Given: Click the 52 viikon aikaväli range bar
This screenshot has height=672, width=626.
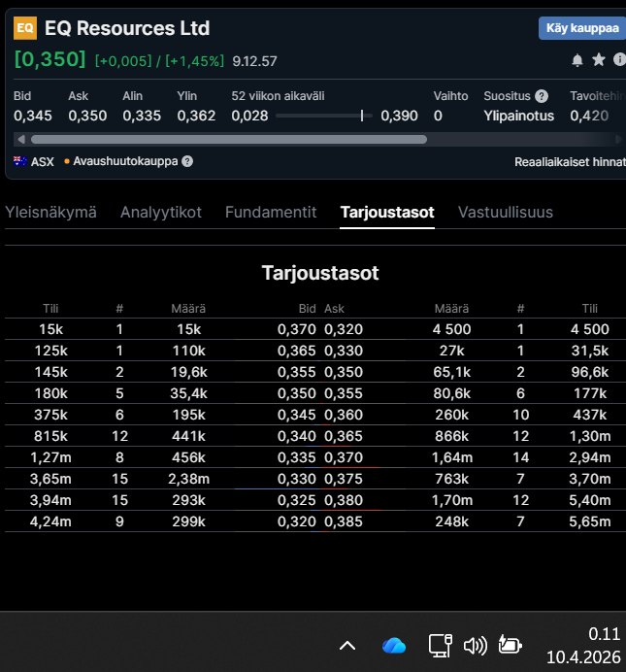Looking at the screenshot, I should [324, 116].
